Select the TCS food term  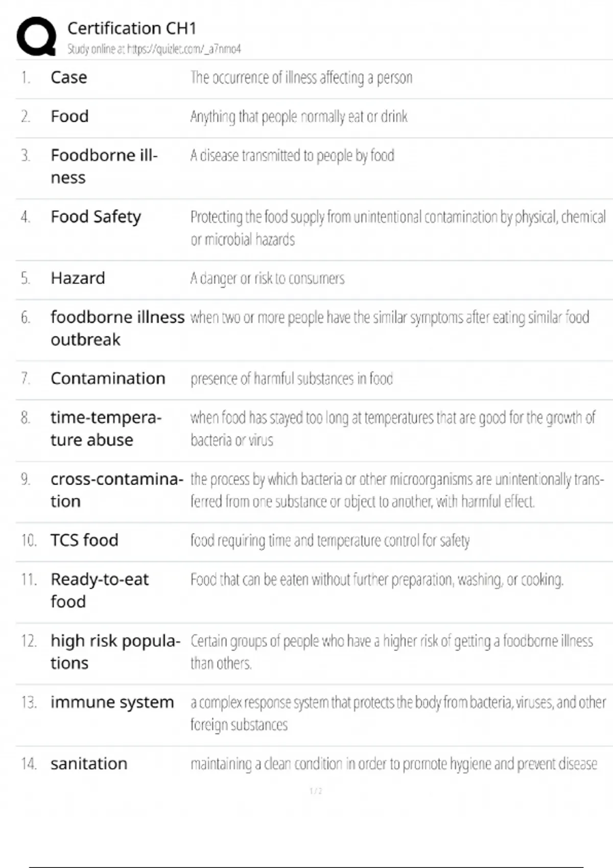click(84, 540)
